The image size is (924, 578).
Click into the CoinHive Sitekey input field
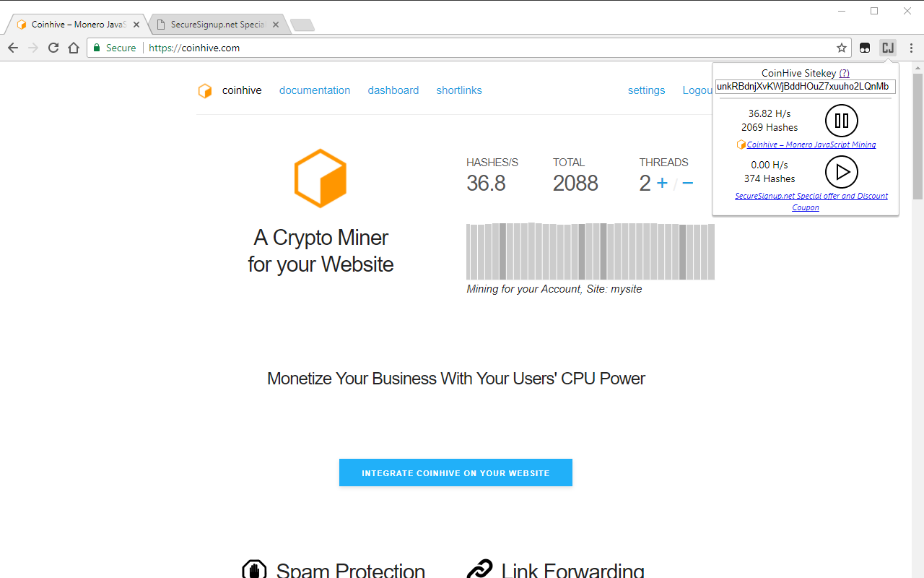coord(806,87)
